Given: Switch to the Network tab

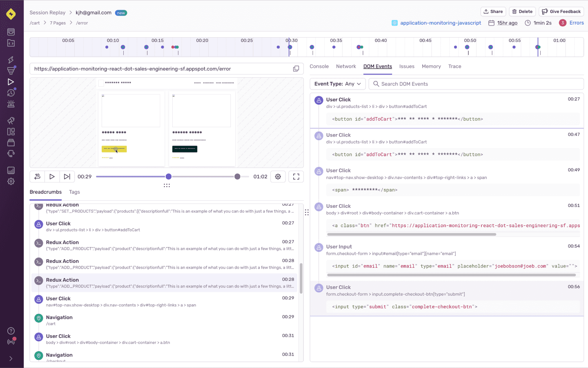Looking at the screenshot, I should click(x=346, y=66).
